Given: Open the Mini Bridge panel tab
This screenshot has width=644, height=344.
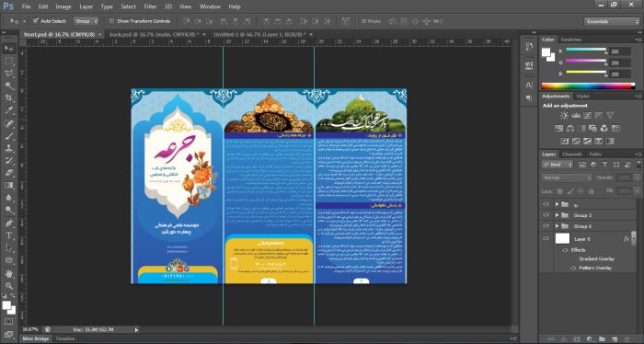Looking at the screenshot, I should (x=36, y=338).
